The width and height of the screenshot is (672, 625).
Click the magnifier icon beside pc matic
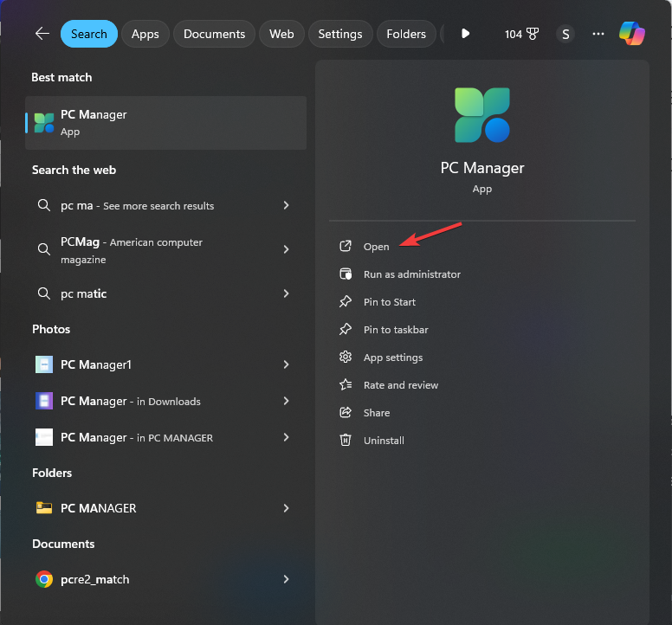coord(43,293)
